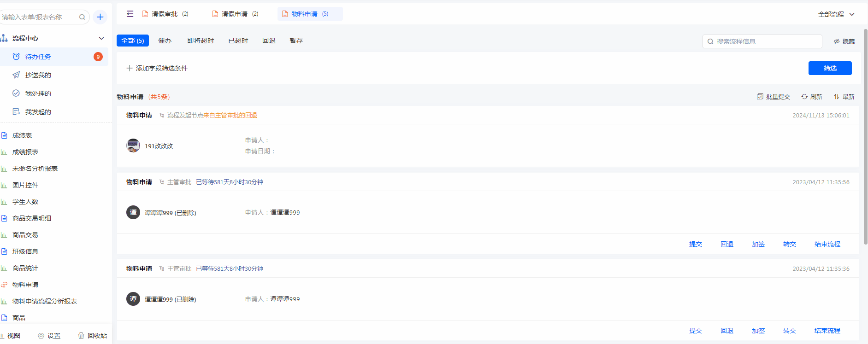868x344 pixels.
Task: Open the 全部流程 dropdown
Action: point(836,14)
